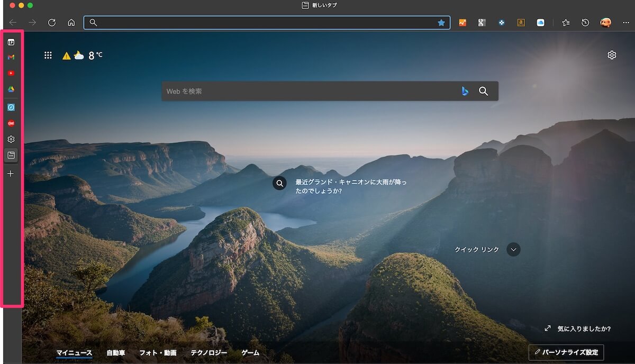View the weather warning triangle icon
The image size is (635, 364).
point(66,56)
